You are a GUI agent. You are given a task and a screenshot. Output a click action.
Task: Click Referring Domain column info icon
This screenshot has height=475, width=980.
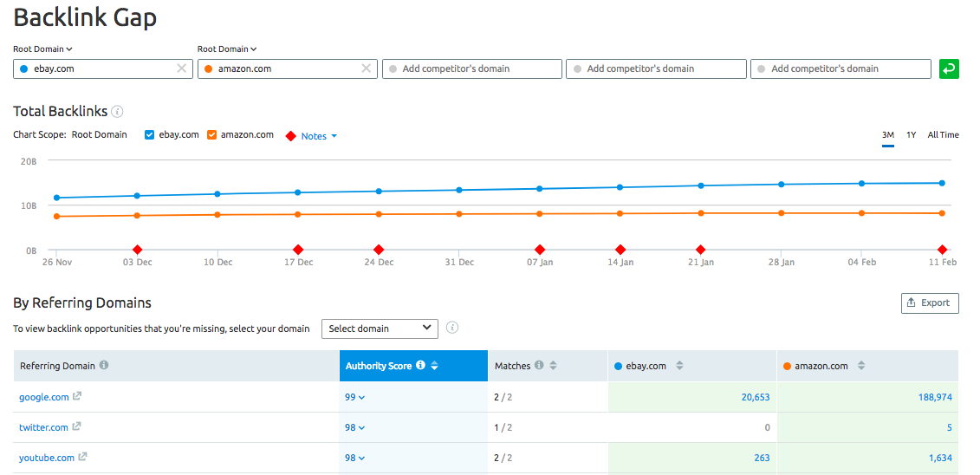coord(104,365)
